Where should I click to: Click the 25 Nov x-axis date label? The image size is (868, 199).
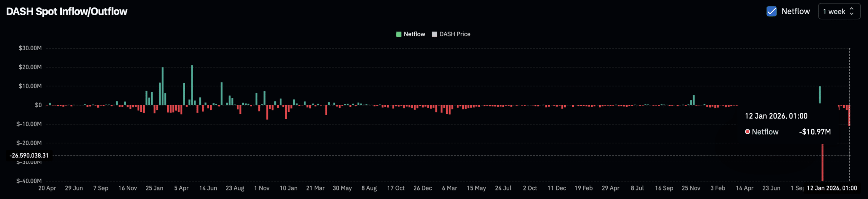[691, 188]
